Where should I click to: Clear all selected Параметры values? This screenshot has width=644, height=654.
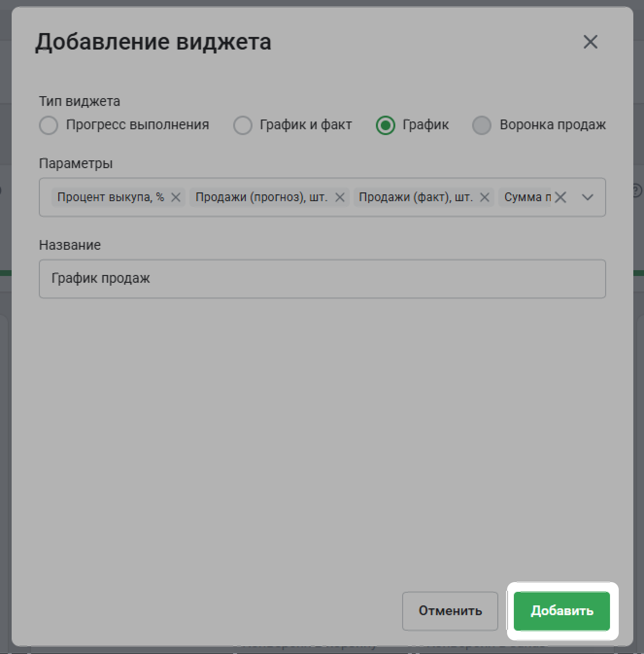[x=560, y=197]
